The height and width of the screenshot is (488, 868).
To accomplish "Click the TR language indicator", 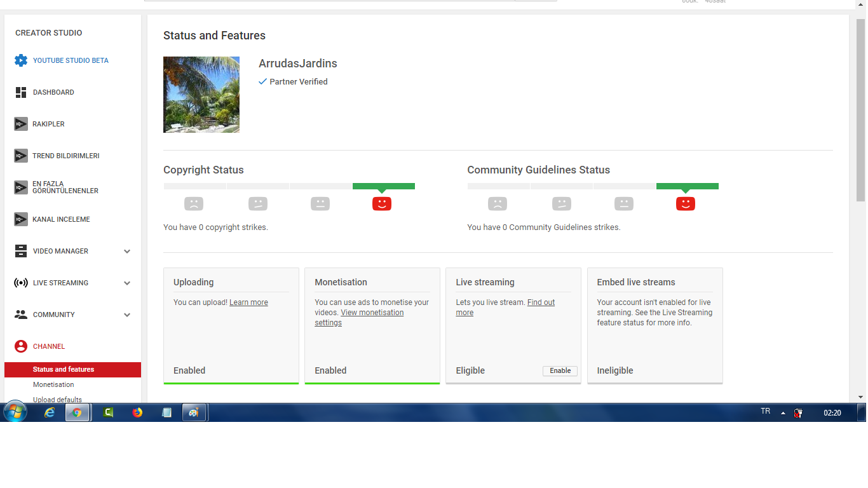I will coord(766,412).
